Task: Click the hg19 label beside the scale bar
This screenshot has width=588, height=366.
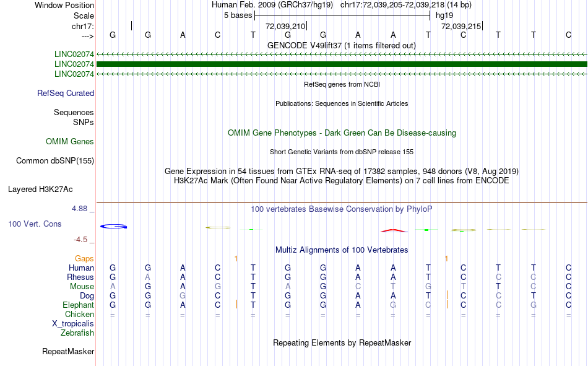Action: (x=444, y=15)
